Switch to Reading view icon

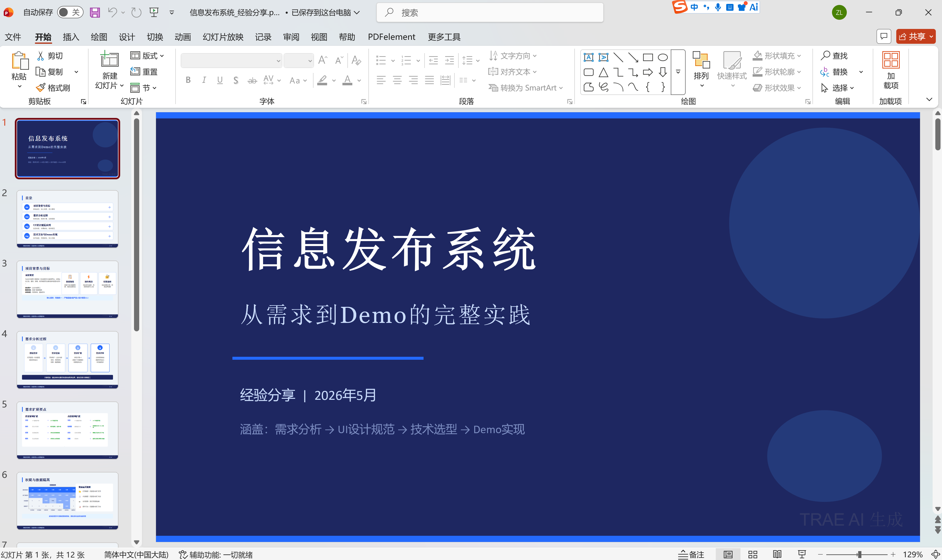[x=777, y=554]
